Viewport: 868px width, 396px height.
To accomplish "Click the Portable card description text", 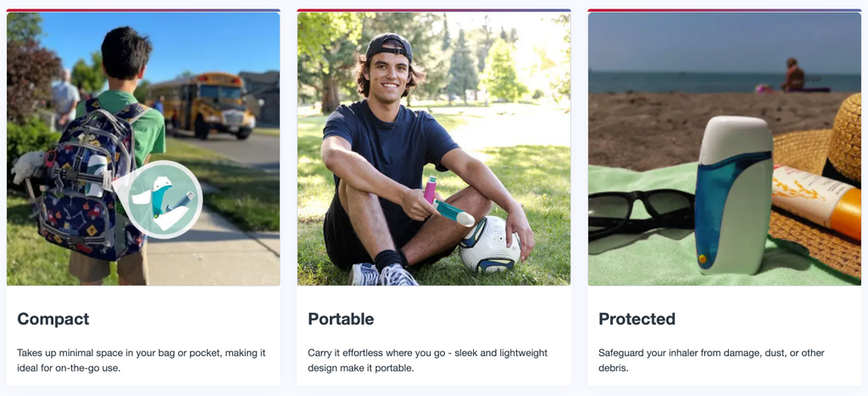I will click(427, 360).
